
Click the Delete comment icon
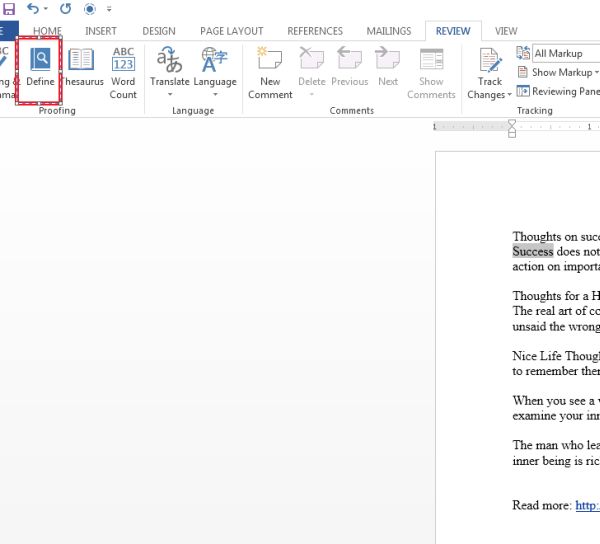(x=312, y=58)
